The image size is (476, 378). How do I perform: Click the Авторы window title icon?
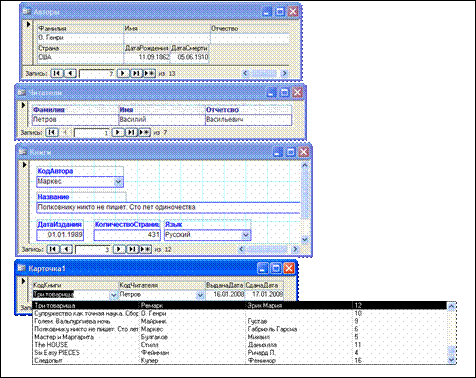27,12
